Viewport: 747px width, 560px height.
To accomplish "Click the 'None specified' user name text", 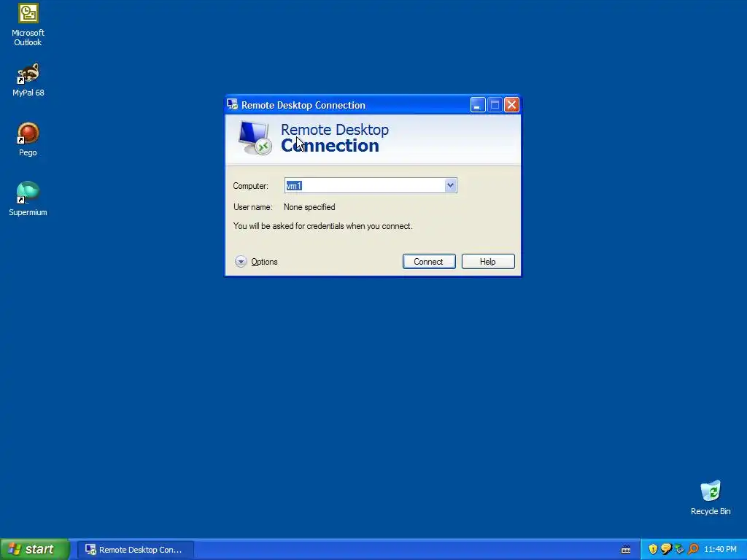I will pyautogui.click(x=309, y=207).
